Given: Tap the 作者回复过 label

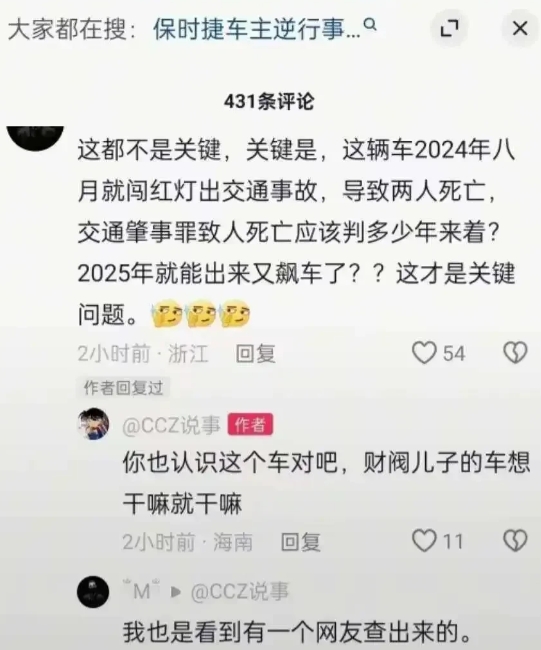Looking at the screenshot, I should point(123,388).
